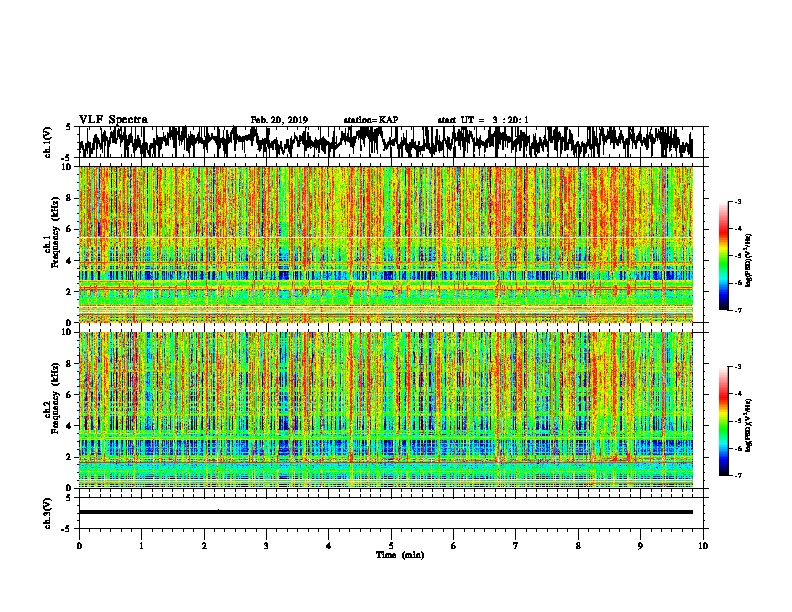Click the "4" tick on ch.1 frequency axis

click(70, 261)
